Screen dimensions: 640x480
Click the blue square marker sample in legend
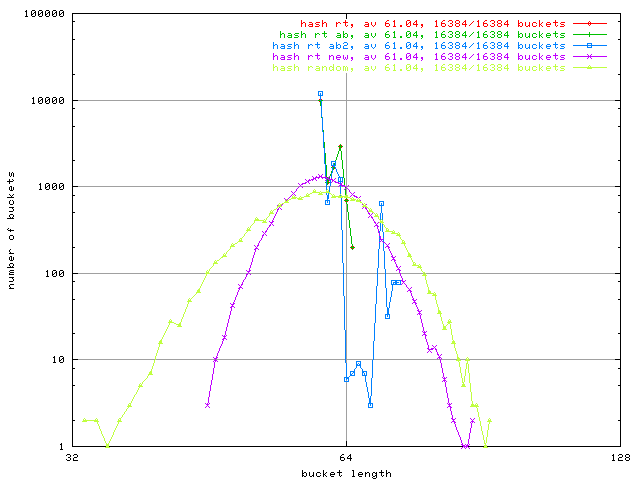(x=589, y=46)
